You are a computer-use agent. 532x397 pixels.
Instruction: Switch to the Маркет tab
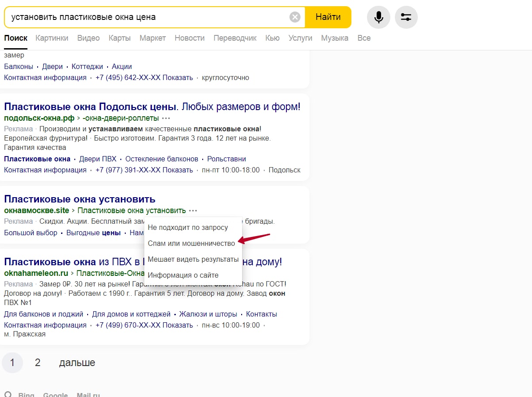[x=153, y=38]
